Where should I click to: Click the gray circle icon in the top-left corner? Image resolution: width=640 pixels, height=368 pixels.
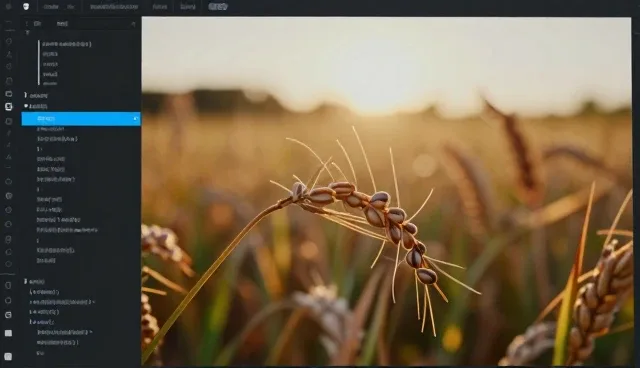(8, 7)
